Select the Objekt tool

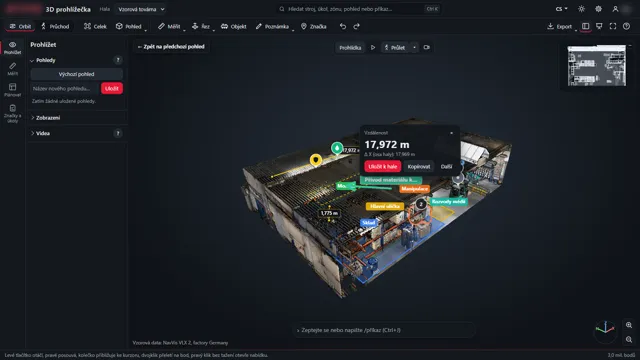234,27
